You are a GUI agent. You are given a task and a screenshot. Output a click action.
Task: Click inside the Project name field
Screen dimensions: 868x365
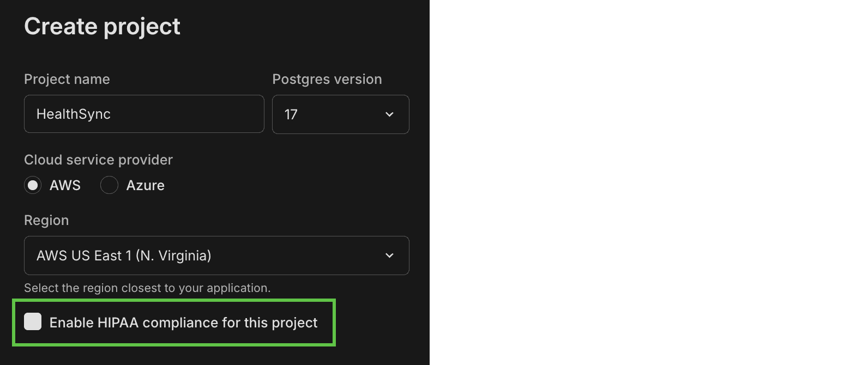(x=143, y=114)
